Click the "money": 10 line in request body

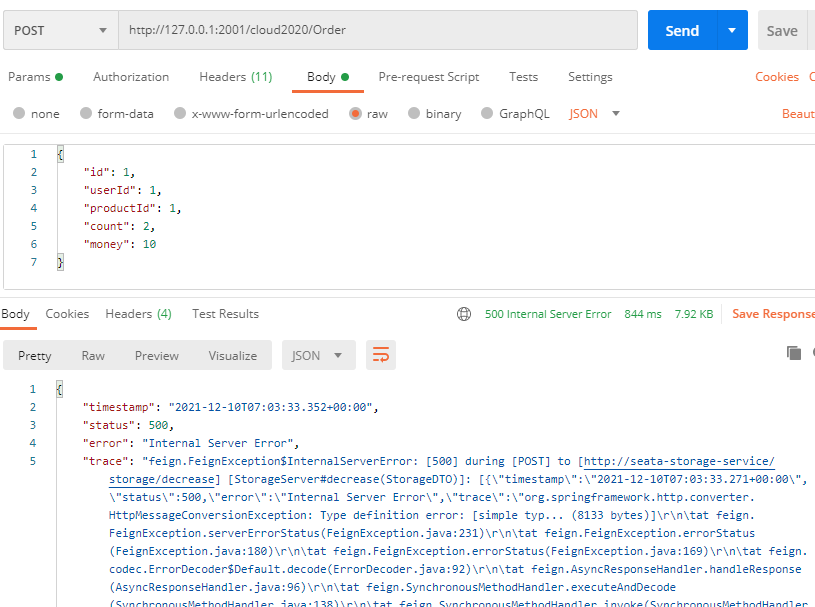pos(120,244)
